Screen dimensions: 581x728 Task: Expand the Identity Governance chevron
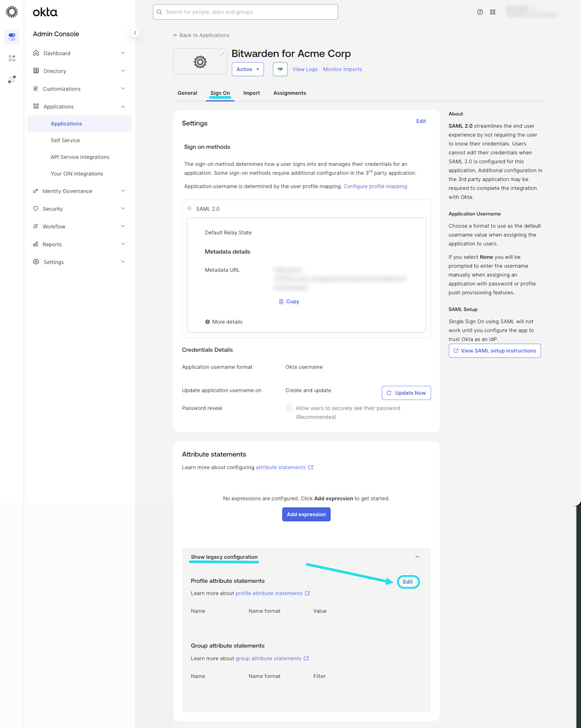click(123, 191)
